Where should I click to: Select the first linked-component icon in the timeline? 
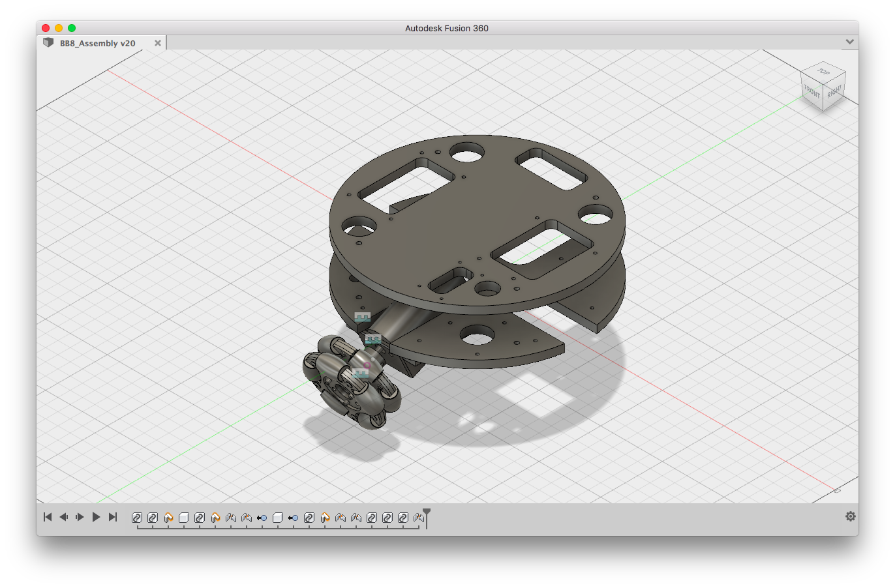137,518
